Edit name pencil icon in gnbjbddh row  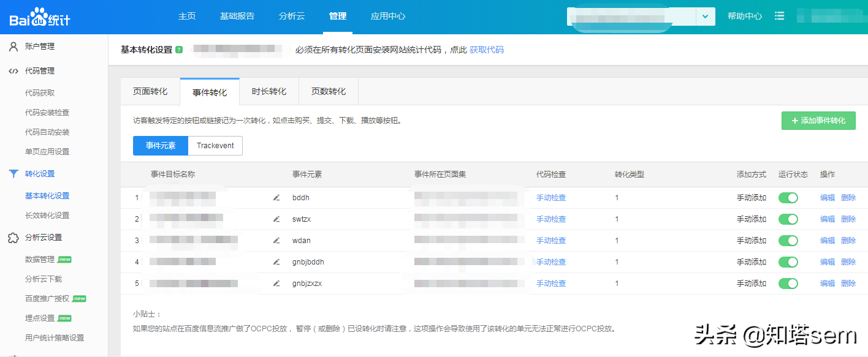click(276, 262)
